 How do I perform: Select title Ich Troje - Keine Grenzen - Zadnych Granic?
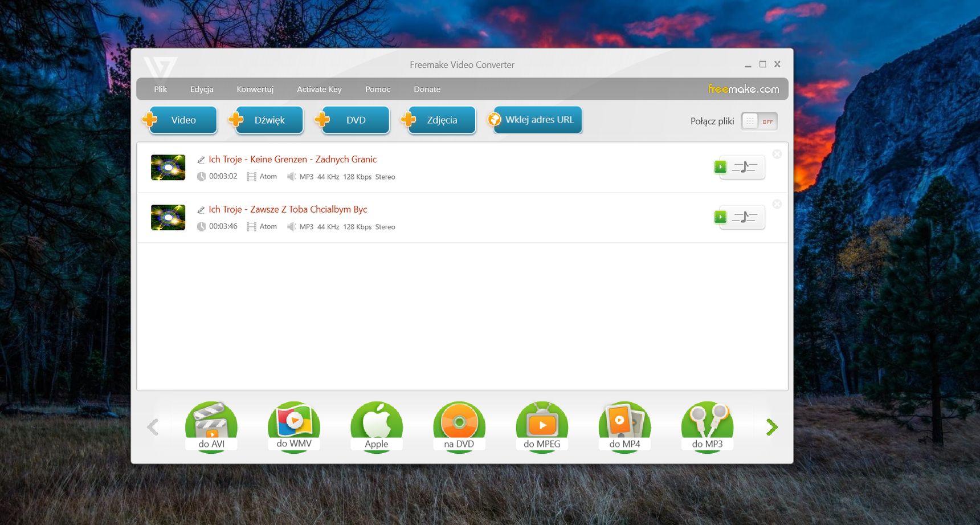(x=292, y=159)
